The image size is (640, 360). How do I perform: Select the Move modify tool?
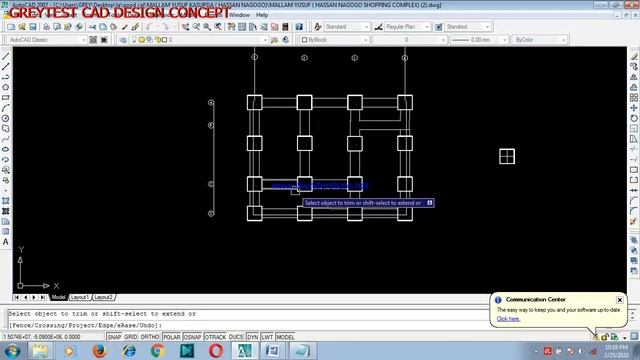(633, 108)
